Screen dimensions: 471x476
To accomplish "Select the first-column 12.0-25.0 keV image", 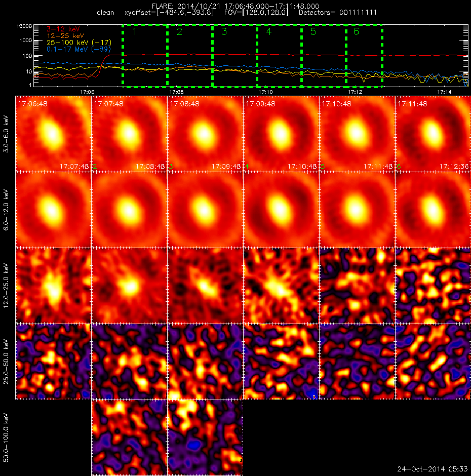I will [54, 286].
